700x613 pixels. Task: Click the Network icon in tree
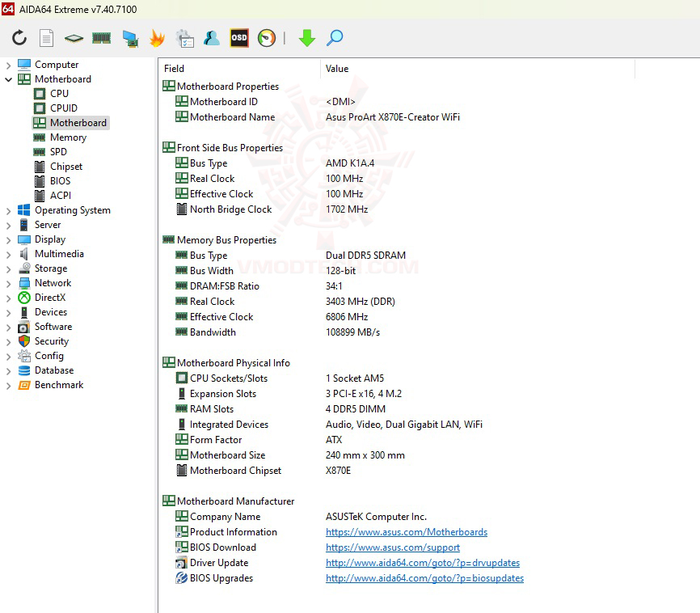(x=24, y=283)
